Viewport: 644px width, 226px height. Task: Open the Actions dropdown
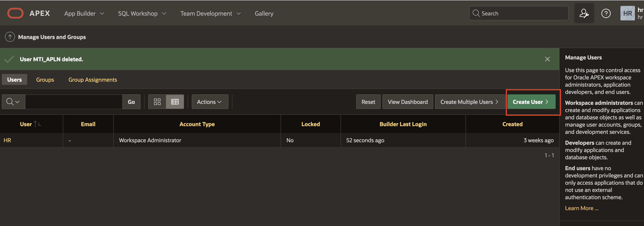tap(210, 102)
